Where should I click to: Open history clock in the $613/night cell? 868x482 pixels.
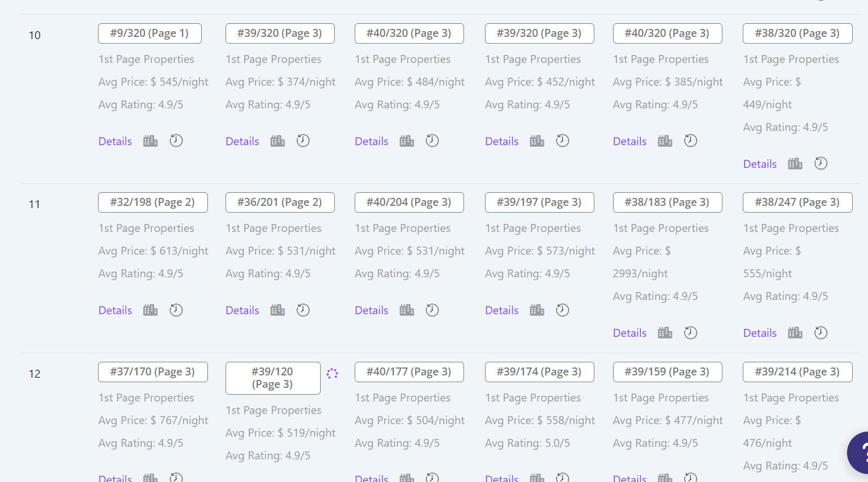coord(176,310)
